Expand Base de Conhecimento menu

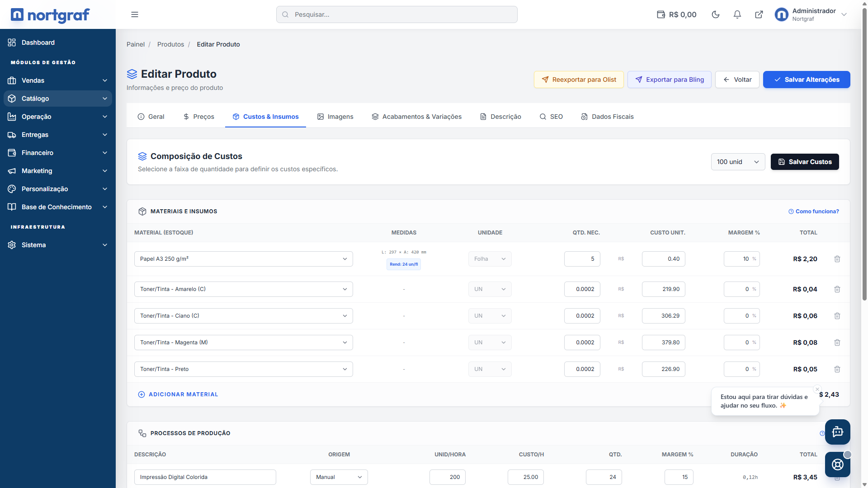[58, 207]
